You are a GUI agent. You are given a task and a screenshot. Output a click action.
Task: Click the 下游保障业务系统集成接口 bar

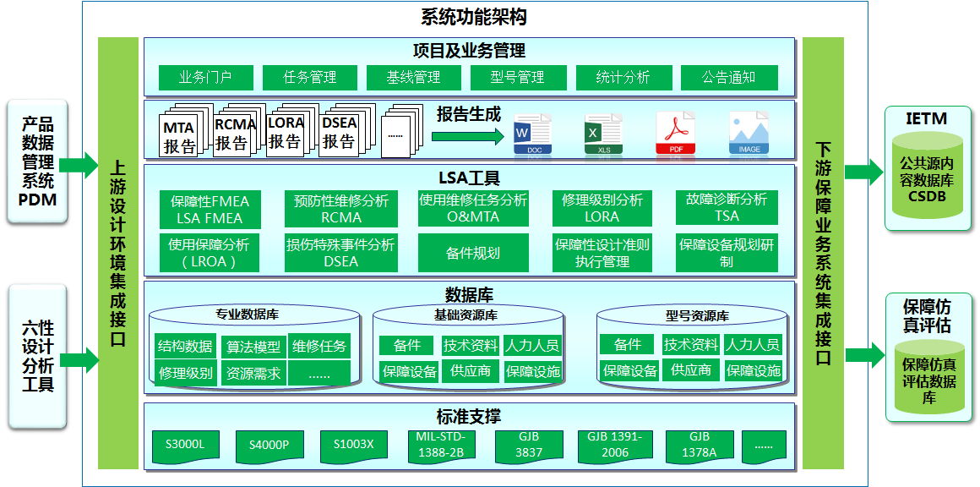823,253
